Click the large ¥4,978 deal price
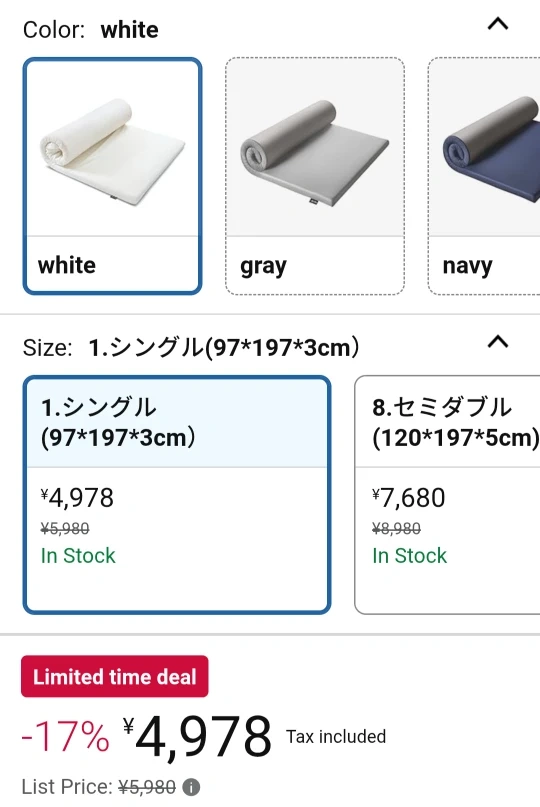This screenshot has width=540, height=807. point(197,736)
